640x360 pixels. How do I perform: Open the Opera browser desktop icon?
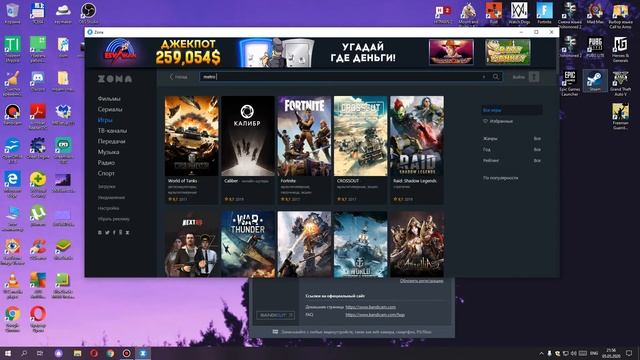coord(38,319)
